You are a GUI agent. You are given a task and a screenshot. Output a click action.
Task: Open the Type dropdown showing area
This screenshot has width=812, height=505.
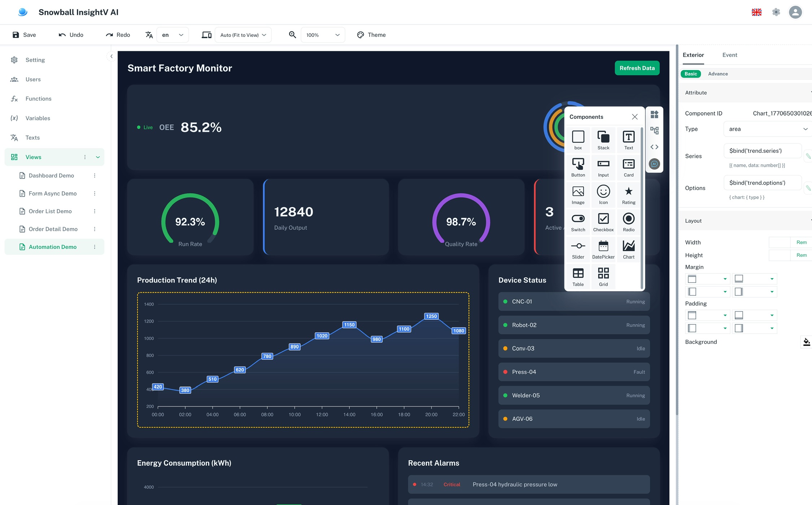[767, 129]
